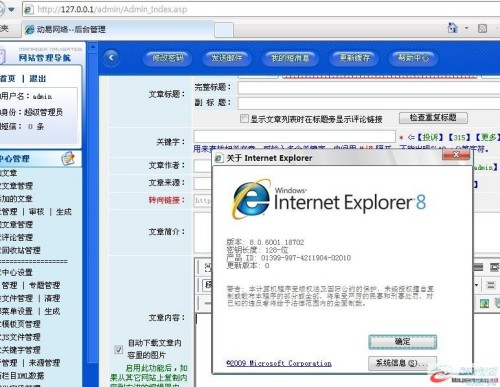Click the address bar showing 127.0.0.1 URL
The height and width of the screenshot is (387, 500).
(260, 9)
